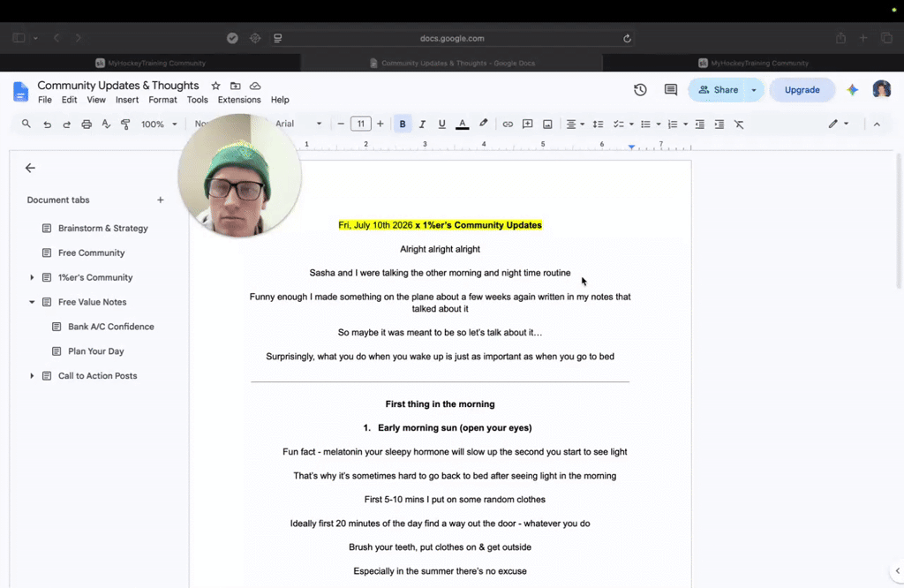Click the Clear formatting icon
904x588 pixels.
coord(739,124)
